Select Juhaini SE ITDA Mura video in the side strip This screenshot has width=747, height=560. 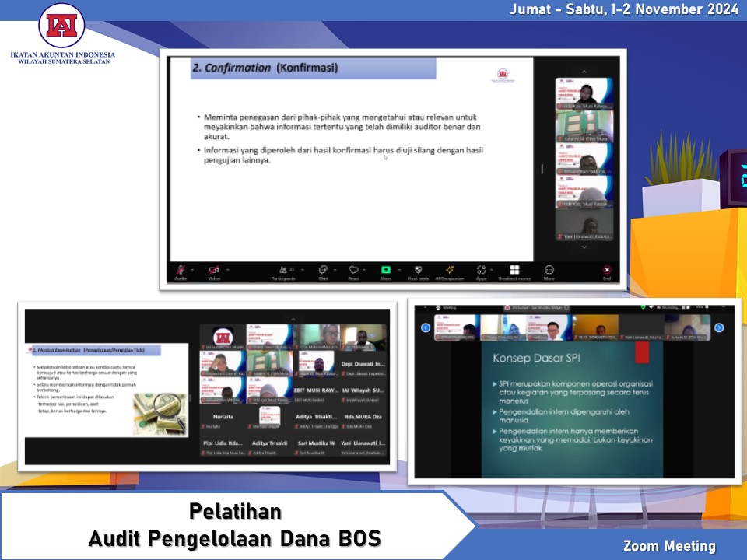pos(584,126)
